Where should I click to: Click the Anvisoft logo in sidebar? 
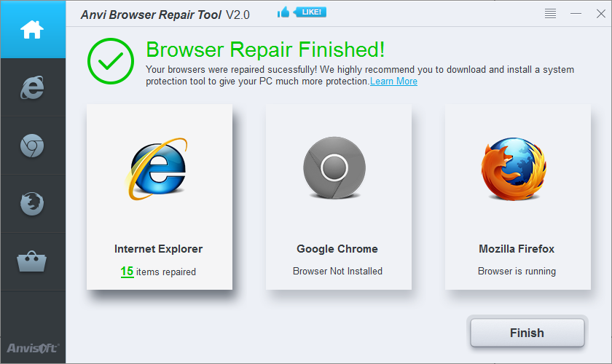[33, 347]
